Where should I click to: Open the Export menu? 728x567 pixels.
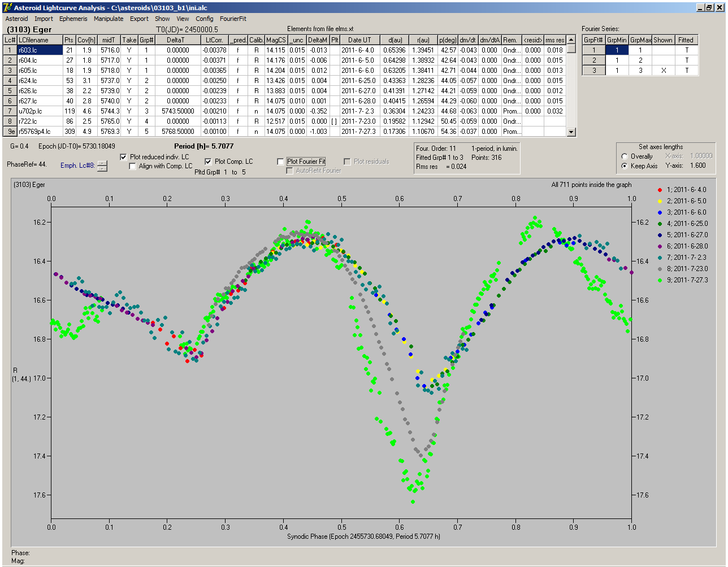(x=139, y=19)
